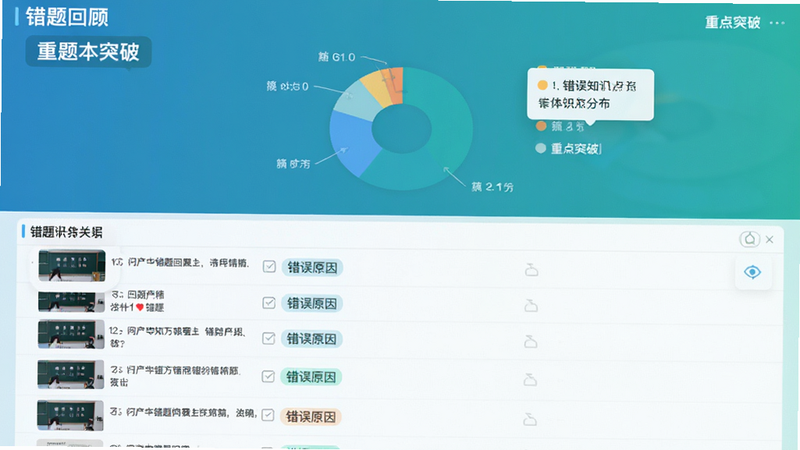Image resolution: width=800 pixels, height=450 pixels.
Task: Toggle the checkbox in the red-heart row
Action: click(269, 303)
